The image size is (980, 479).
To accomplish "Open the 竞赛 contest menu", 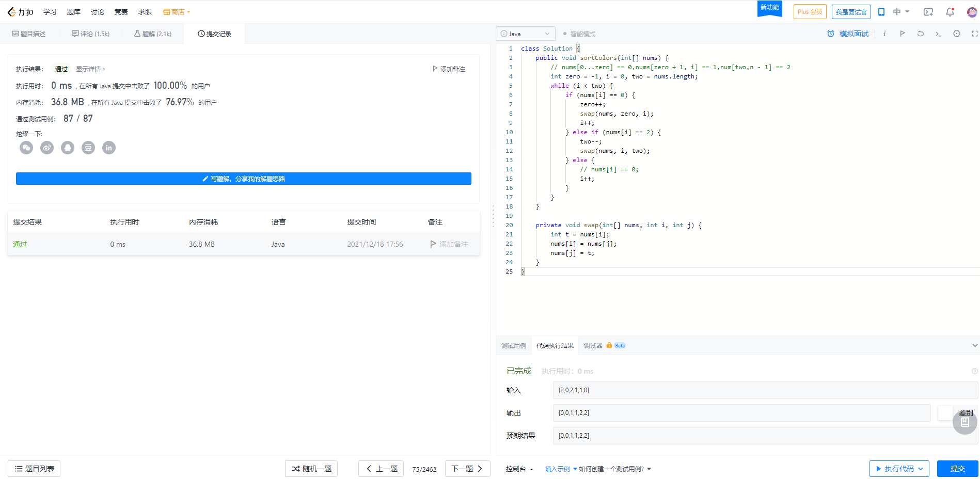I will [x=121, y=12].
